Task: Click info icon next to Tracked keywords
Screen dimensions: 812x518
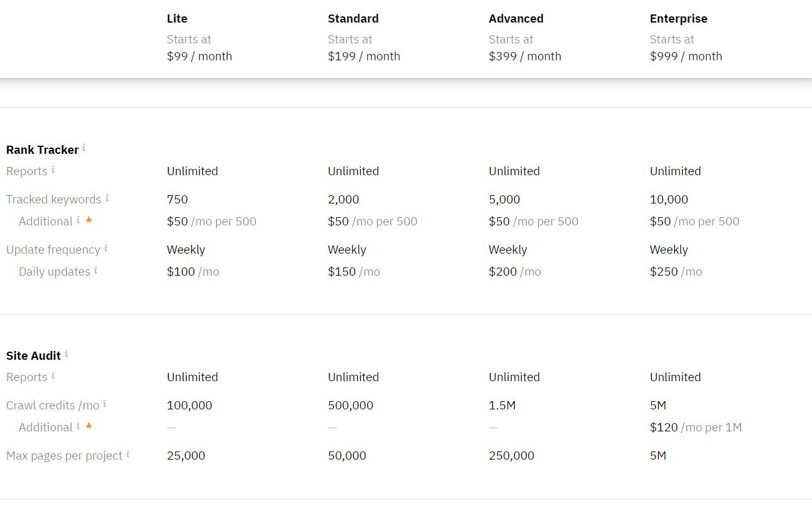Action: pos(107,198)
